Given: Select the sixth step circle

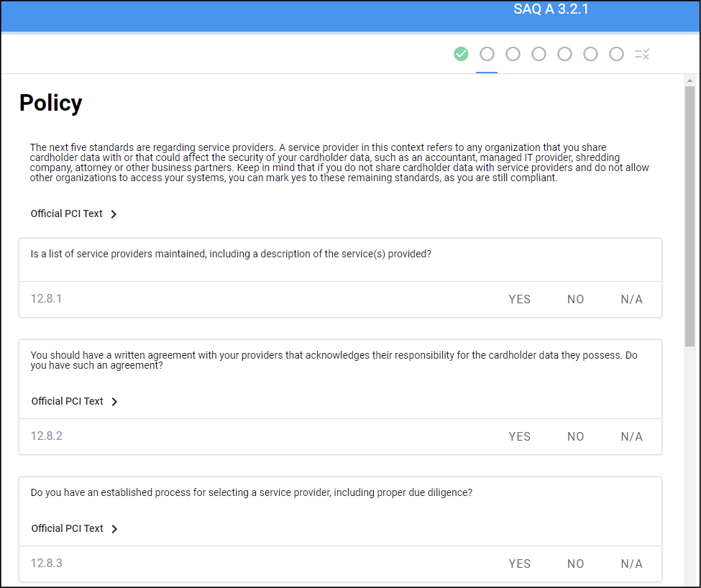Looking at the screenshot, I should [x=590, y=54].
